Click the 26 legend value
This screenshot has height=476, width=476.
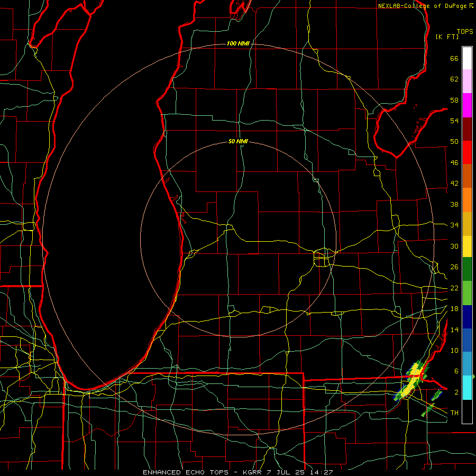point(454,267)
